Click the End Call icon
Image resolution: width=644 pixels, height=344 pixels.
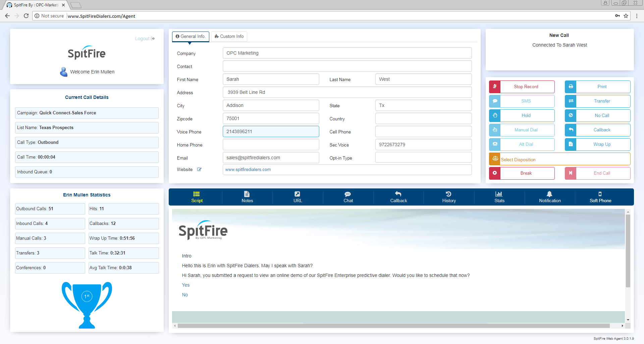click(571, 173)
